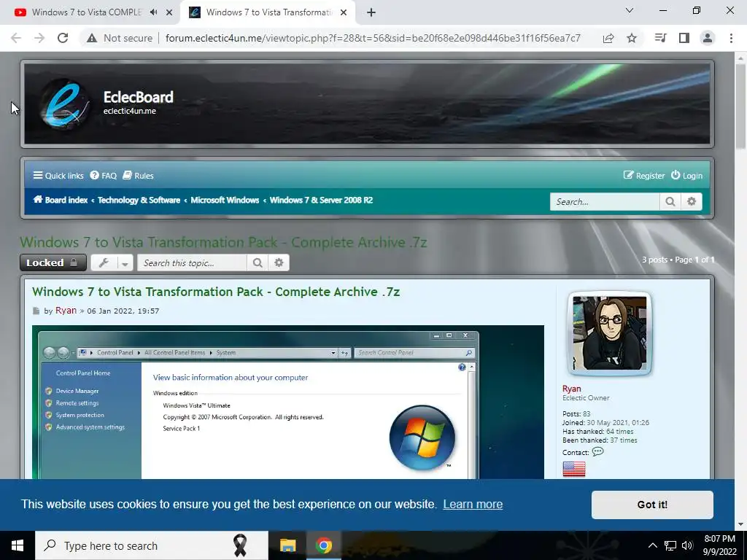747x560 pixels.
Task: Click the Type here to search box
Action: point(152,545)
